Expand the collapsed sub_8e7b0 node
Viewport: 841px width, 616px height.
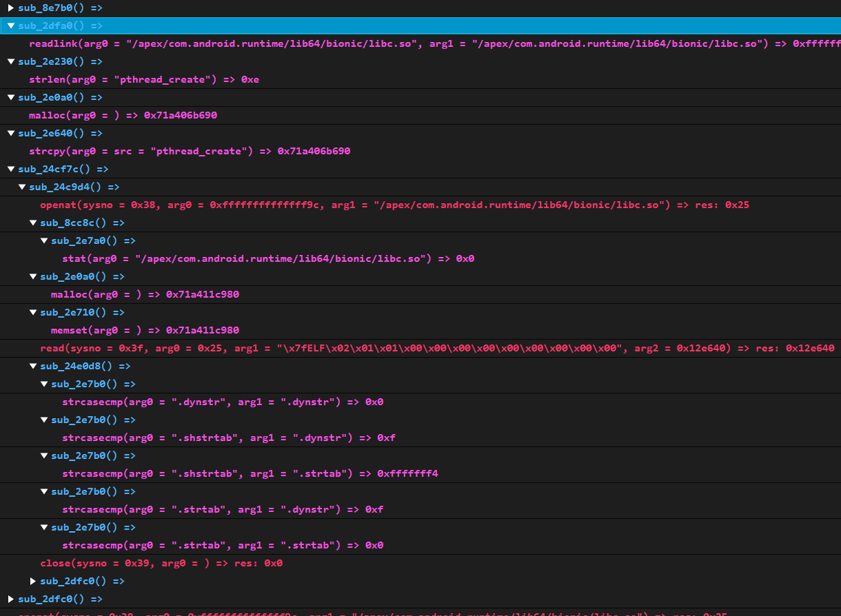tap(11, 8)
